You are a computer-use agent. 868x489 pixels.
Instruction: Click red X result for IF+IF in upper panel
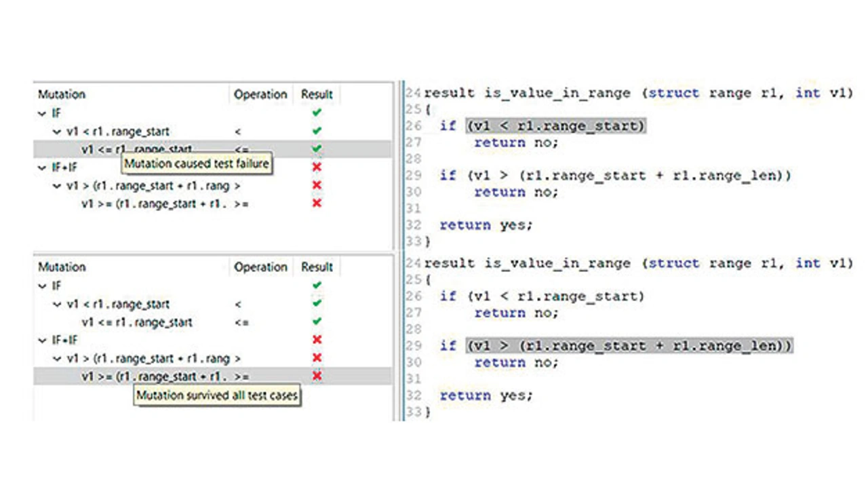317,167
